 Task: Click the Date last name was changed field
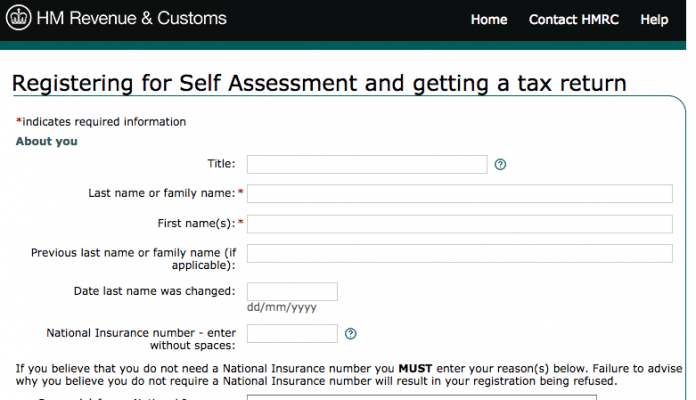[x=292, y=291]
